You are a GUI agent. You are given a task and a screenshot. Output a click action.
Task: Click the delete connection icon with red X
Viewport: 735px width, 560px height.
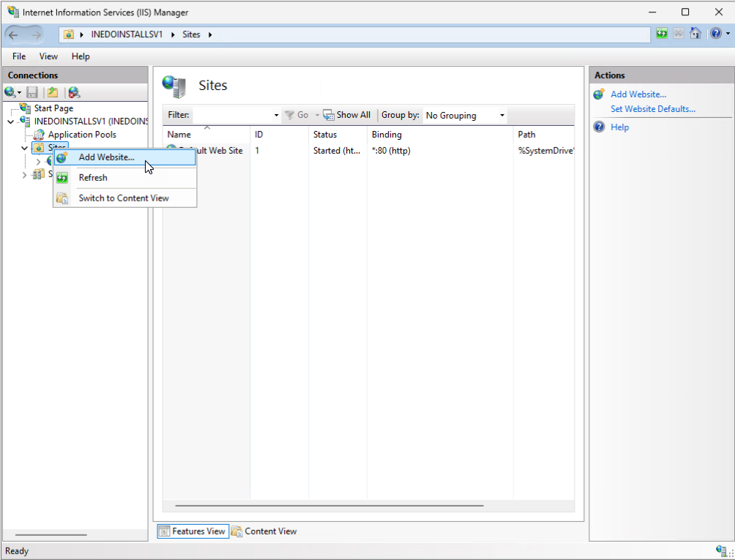(74, 92)
